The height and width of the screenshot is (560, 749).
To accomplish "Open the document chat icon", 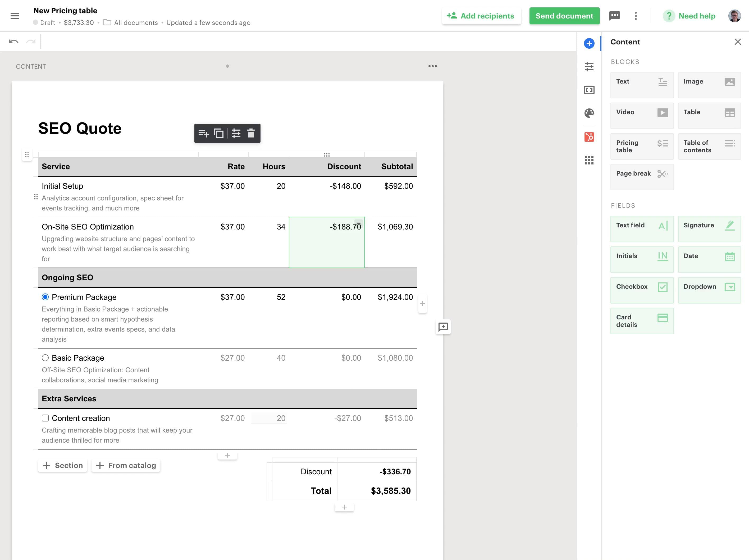I will pyautogui.click(x=615, y=16).
